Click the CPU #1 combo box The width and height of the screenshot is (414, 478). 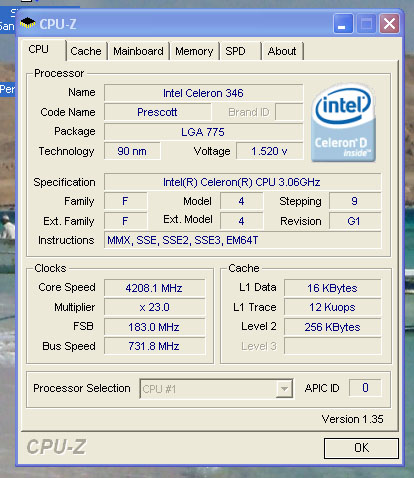(x=216, y=389)
